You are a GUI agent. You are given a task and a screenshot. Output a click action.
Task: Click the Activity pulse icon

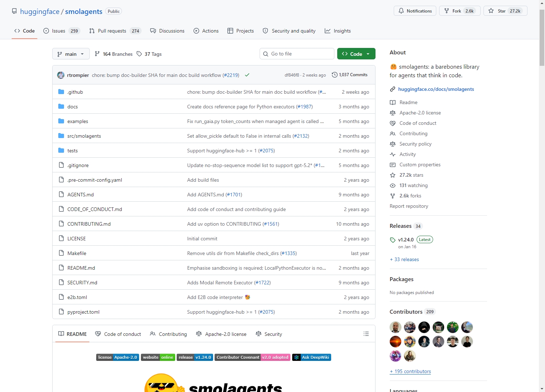[393, 154]
